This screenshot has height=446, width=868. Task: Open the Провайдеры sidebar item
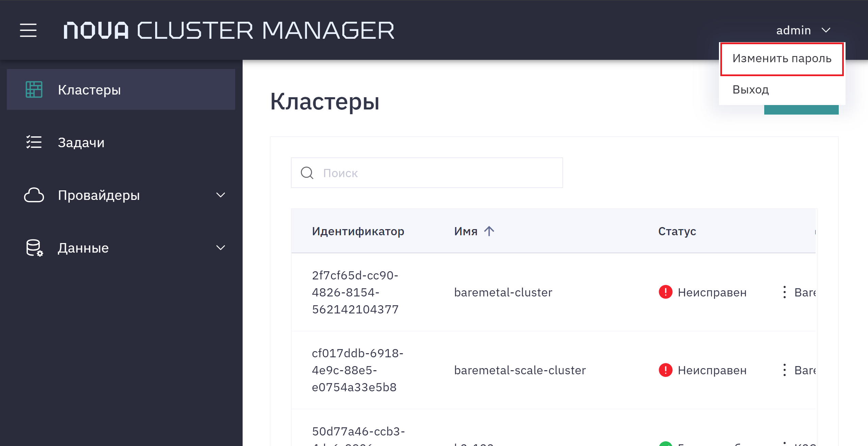coord(121,195)
